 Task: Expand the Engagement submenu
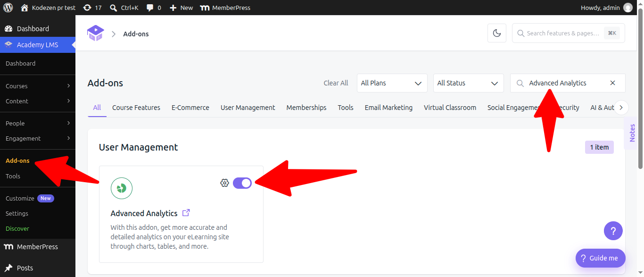tap(38, 138)
